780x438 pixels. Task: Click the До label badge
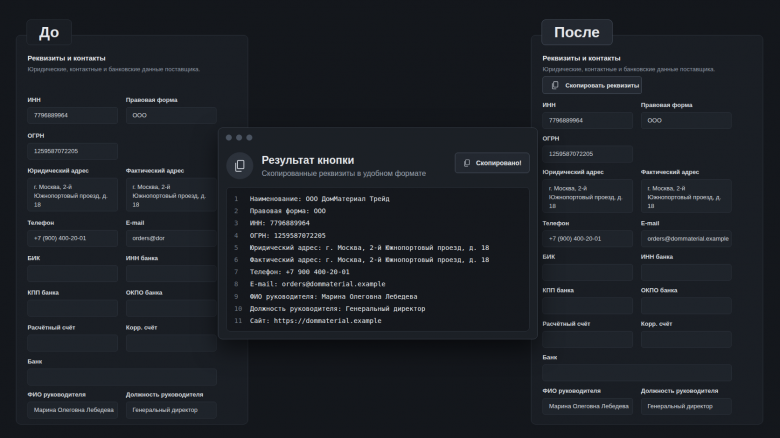pyautogui.click(x=49, y=32)
